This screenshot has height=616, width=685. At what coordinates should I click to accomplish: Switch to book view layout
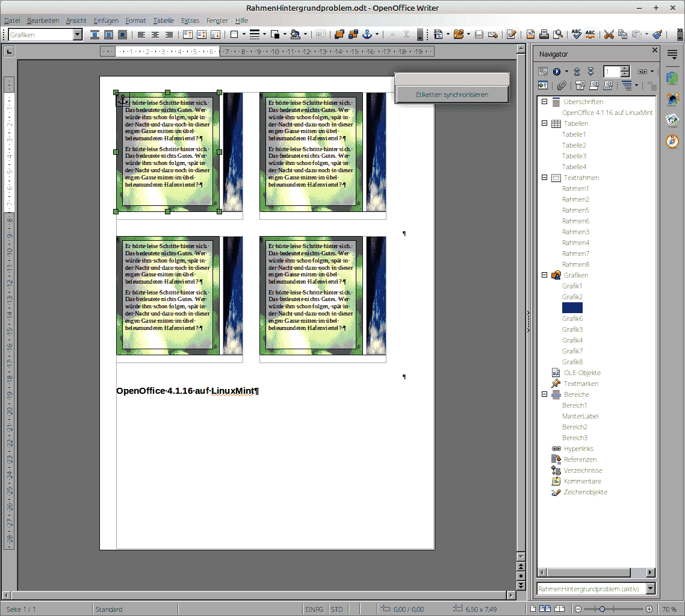pos(559,609)
